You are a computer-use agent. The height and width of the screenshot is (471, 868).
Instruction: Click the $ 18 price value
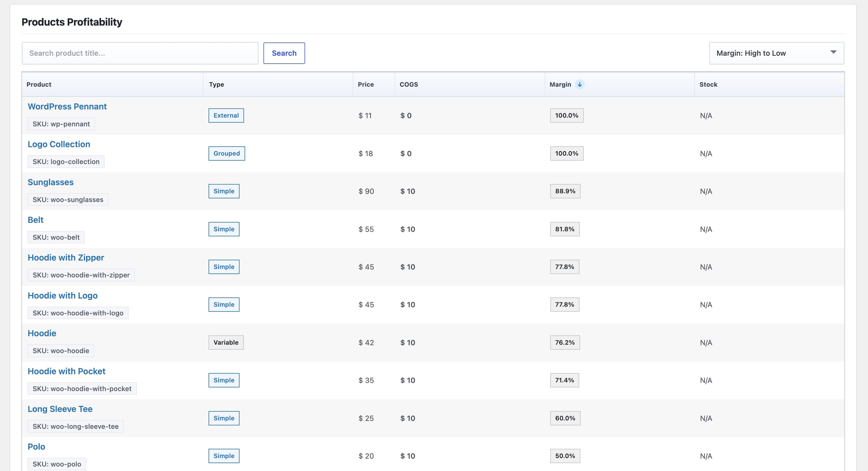click(366, 154)
